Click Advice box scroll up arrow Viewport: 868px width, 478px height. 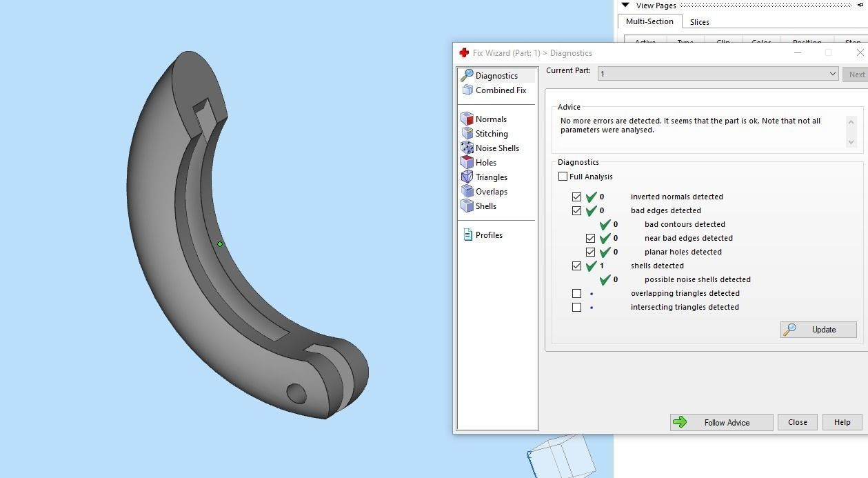[851, 121]
